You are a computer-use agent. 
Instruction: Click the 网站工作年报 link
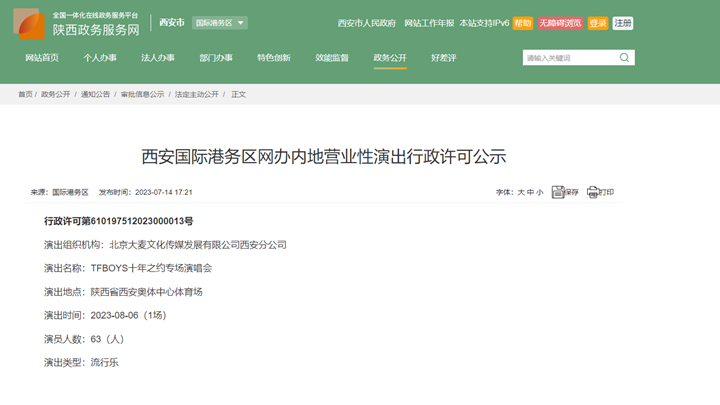429,23
